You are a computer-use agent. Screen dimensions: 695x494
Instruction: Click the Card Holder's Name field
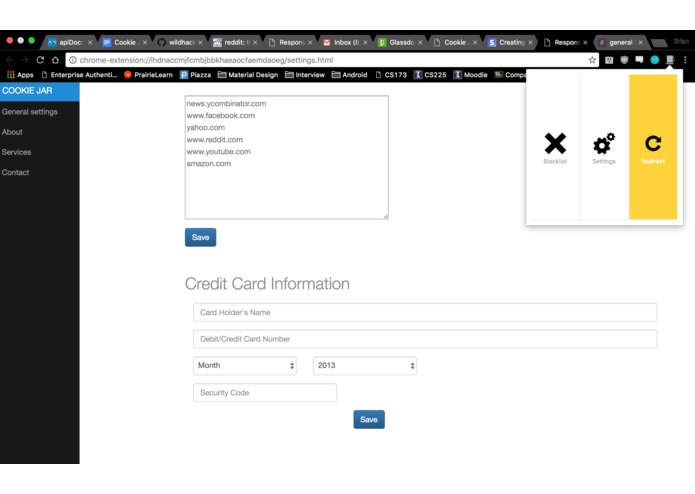click(425, 312)
